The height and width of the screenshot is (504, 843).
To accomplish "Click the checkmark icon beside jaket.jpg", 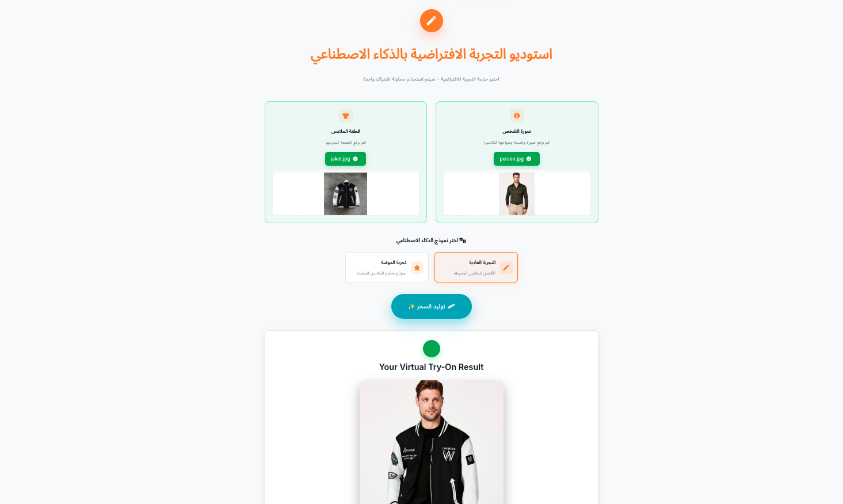I will 355,159.
